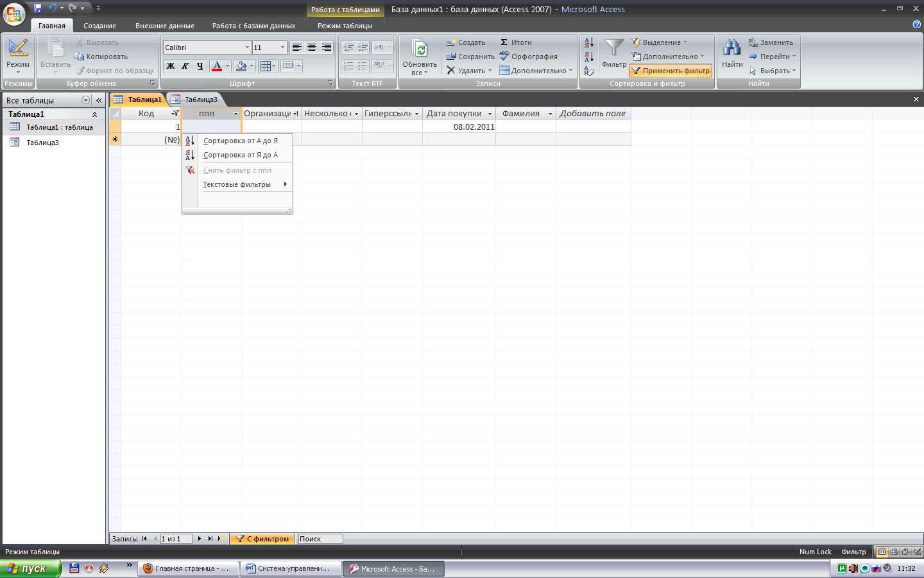Click Копировать in the clipboard group
The width and height of the screenshot is (924, 578).
pos(101,57)
